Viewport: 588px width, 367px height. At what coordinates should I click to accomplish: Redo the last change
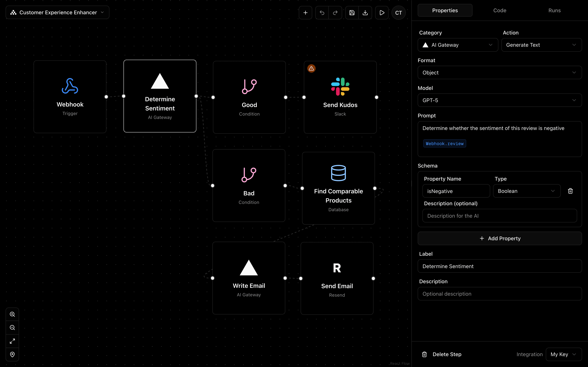coord(335,13)
